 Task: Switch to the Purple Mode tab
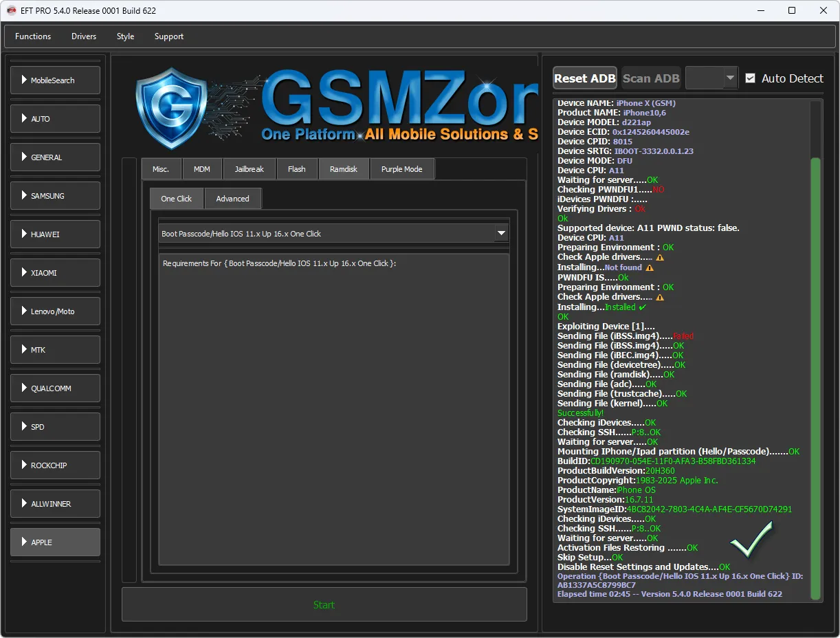[x=401, y=169]
